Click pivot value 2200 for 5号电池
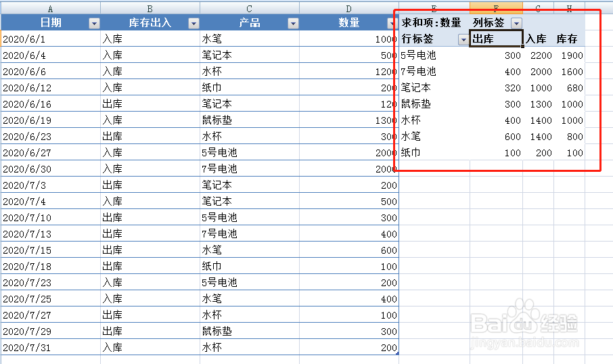The image size is (613, 364). point(539,55)
